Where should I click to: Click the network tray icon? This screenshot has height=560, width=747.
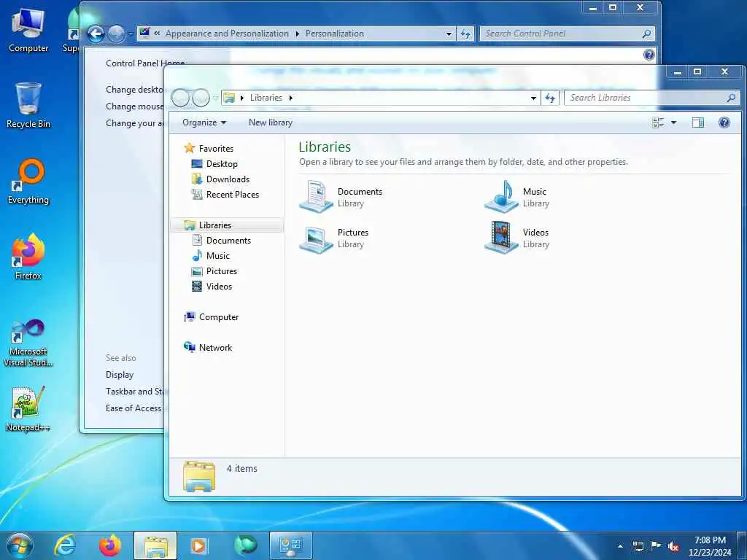tap(638, 546)
